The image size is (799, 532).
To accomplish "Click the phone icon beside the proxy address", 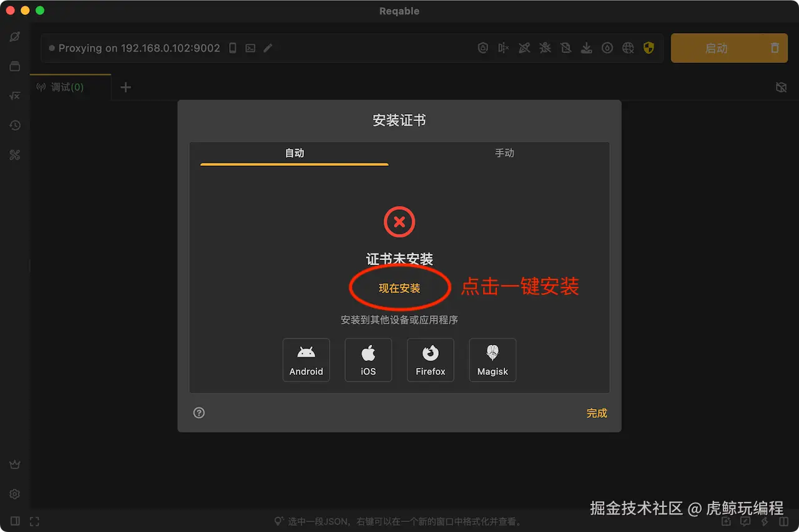I will (x=232, y=47).
